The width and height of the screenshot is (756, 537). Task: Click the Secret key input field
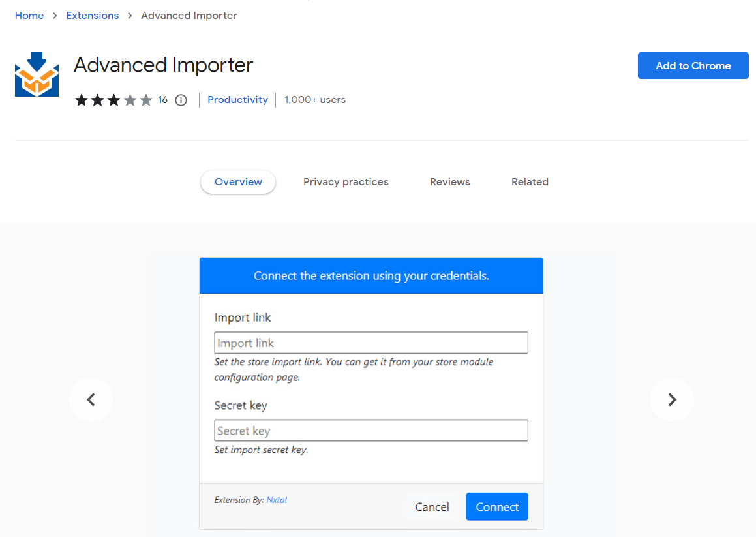(x=371, y=430)
